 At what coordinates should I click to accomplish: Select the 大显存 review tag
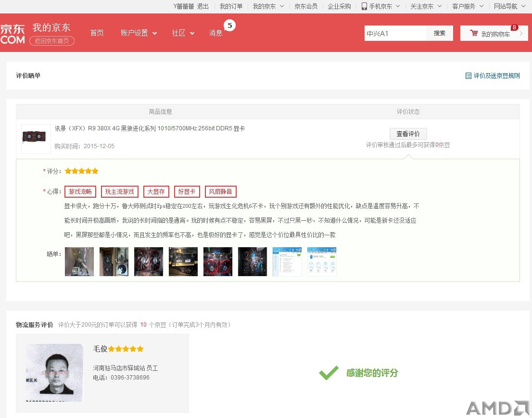point(156,192)
